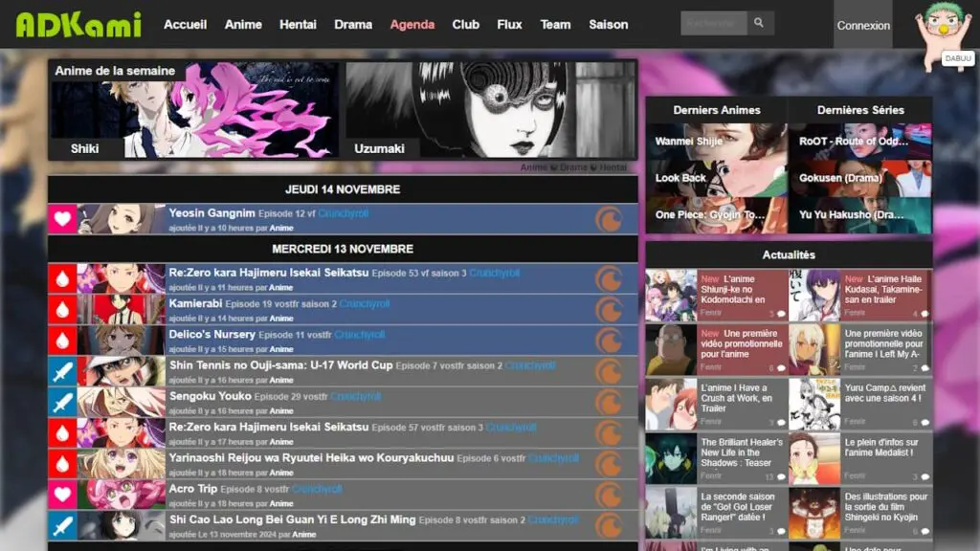Click red drop icon on Delico's Nursery row
The width and height of the screenshot is (980, 551).
pyautogui.click(x=62, y=341)
